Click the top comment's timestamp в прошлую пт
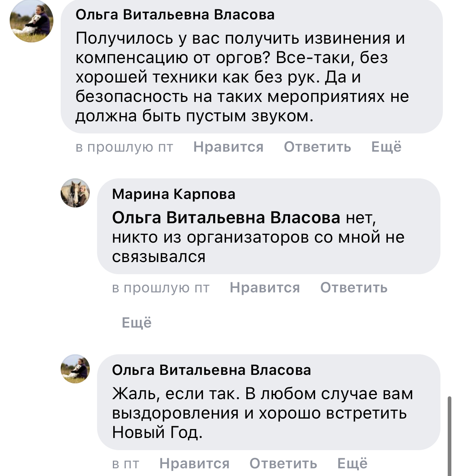Image resolution: width=455 pixels, height=476 pixels. coord(124,147)
